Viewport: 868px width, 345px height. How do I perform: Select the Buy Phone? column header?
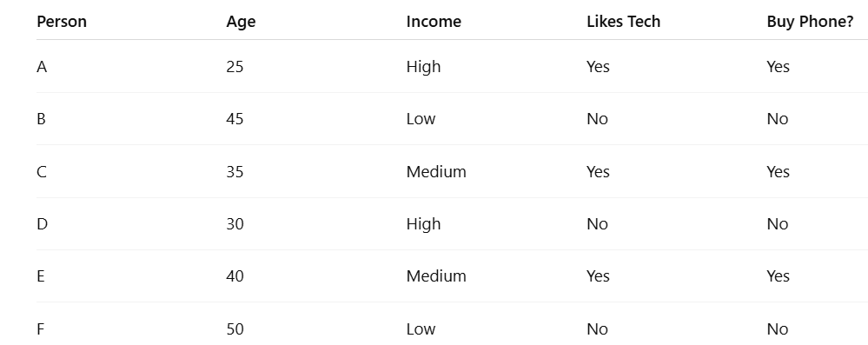pyautogui.click(x=810, y=22)
